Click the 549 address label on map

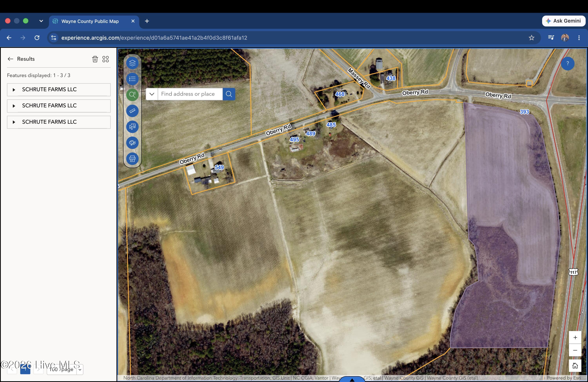(x=219, y=167)
